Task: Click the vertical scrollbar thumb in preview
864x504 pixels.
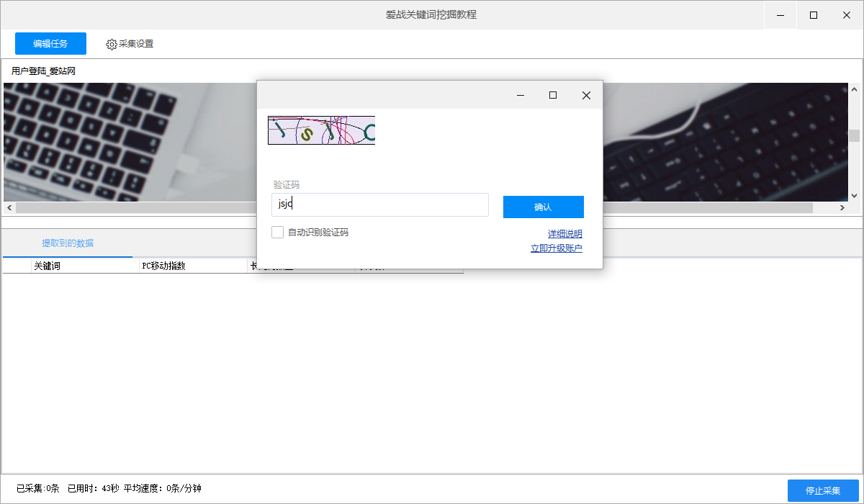Action: pyautogui.click(x=855, y=136)
